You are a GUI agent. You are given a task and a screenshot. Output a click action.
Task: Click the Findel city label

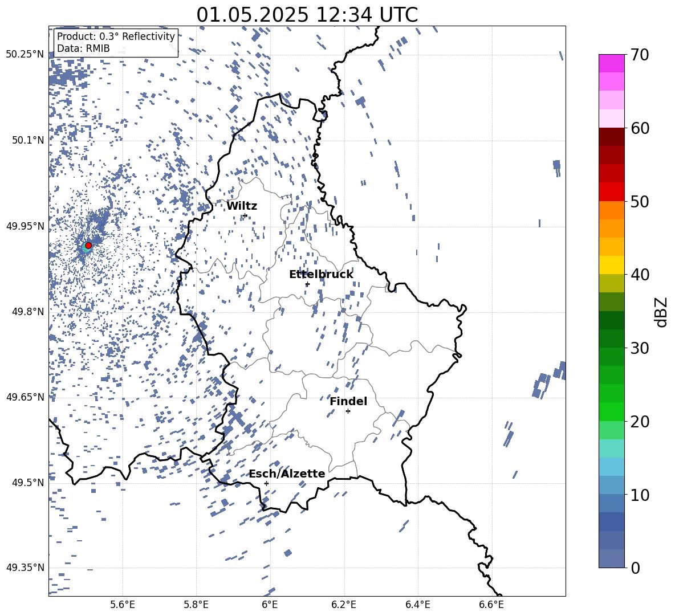click(348, 401)
